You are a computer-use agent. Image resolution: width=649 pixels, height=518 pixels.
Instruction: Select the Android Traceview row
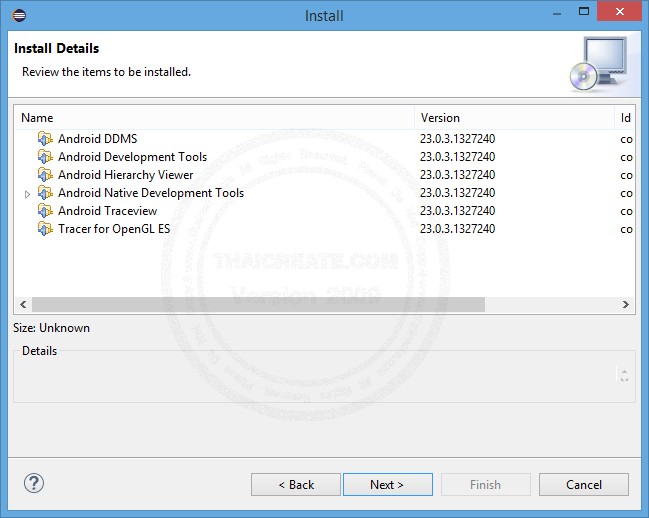(324, 211)
